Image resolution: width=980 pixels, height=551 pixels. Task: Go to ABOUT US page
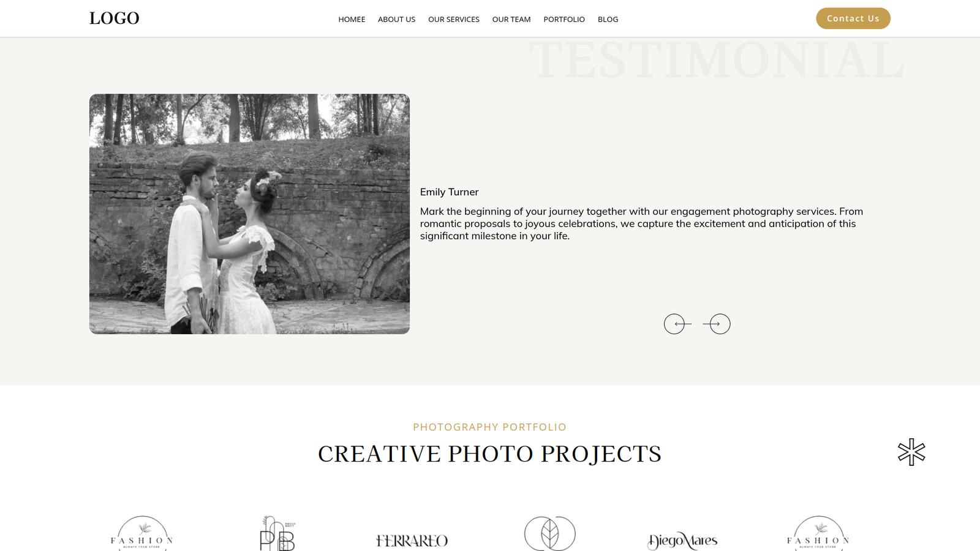[396, 20]
